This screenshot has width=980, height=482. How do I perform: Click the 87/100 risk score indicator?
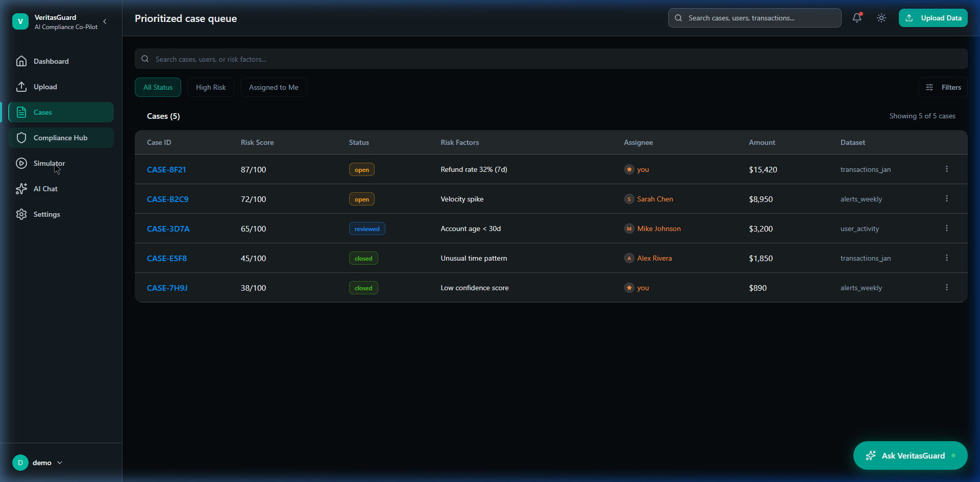[254, 169]
